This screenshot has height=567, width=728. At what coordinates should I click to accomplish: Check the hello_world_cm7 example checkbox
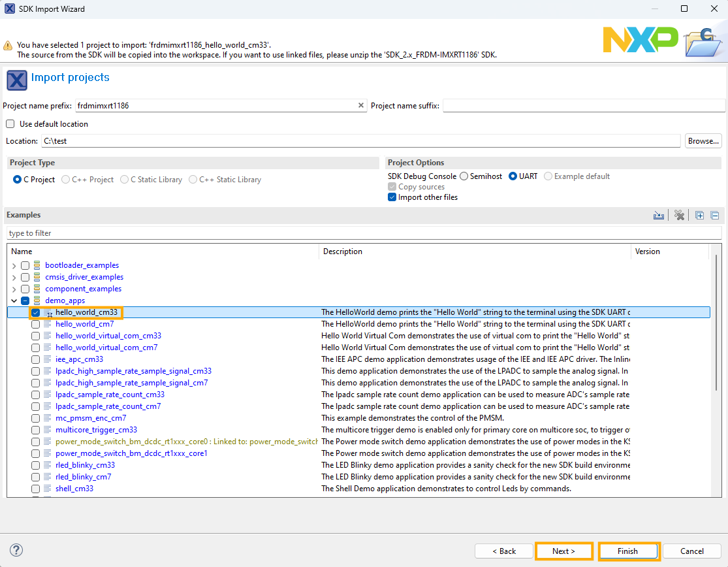pos(36,324)
